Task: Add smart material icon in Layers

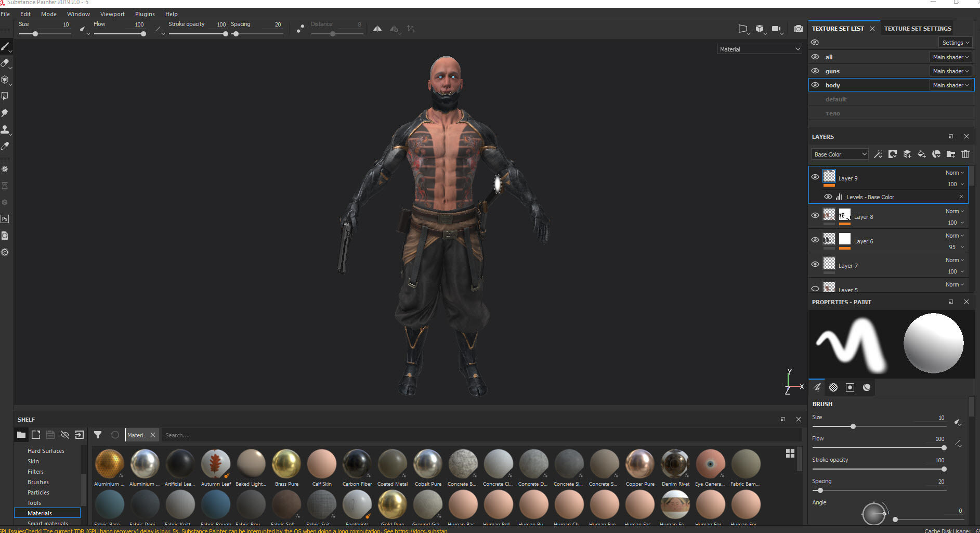Action: click(936, 154)
